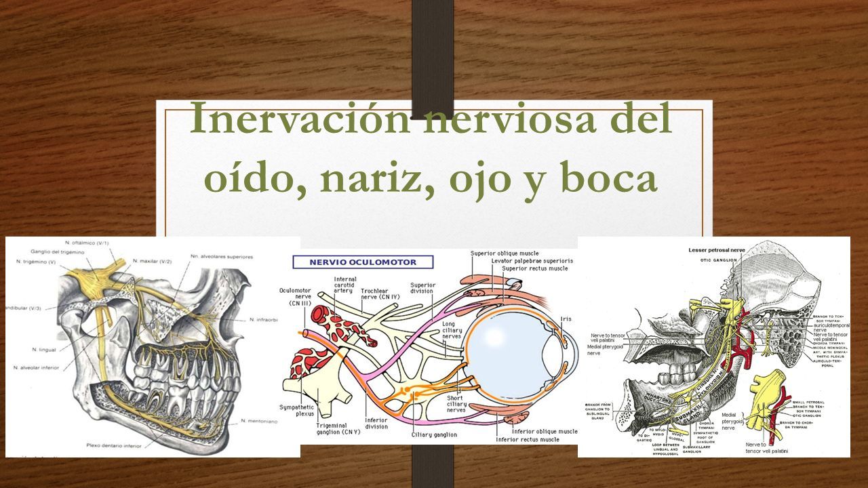868x488 pixels.
Task: Click the "Levator palpebrae superioris" label
Action: pyautogui.click(x=532, y=260)
